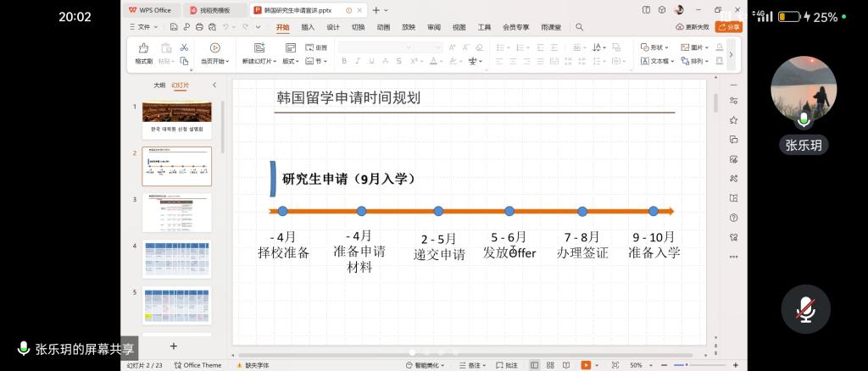Switch to the 大纲 outline tab
Image resolution: width=868 pixels, height=371 pixels.
159,85
